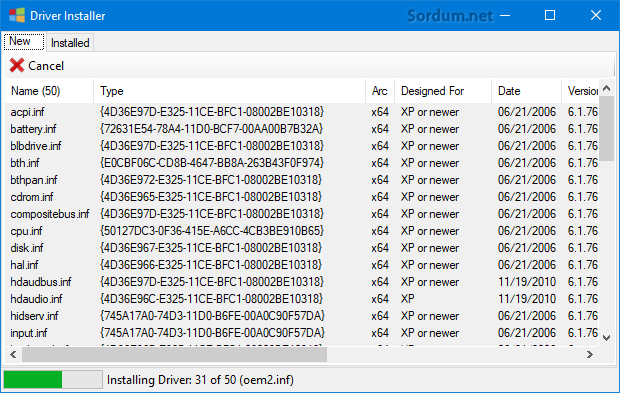
Task: Select the cpu.inf row
Action: (x=302, y=231)
